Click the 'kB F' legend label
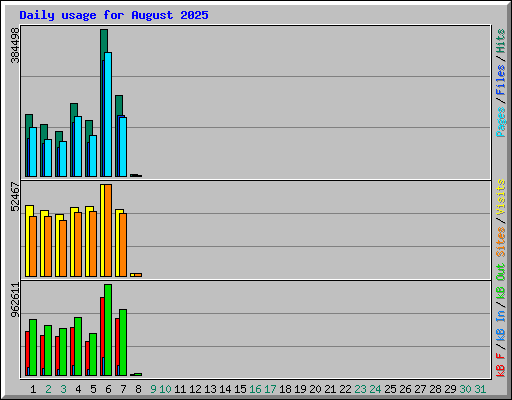Image resolution: width=512 pixels, height=400 pixels. tap(501, 365)
